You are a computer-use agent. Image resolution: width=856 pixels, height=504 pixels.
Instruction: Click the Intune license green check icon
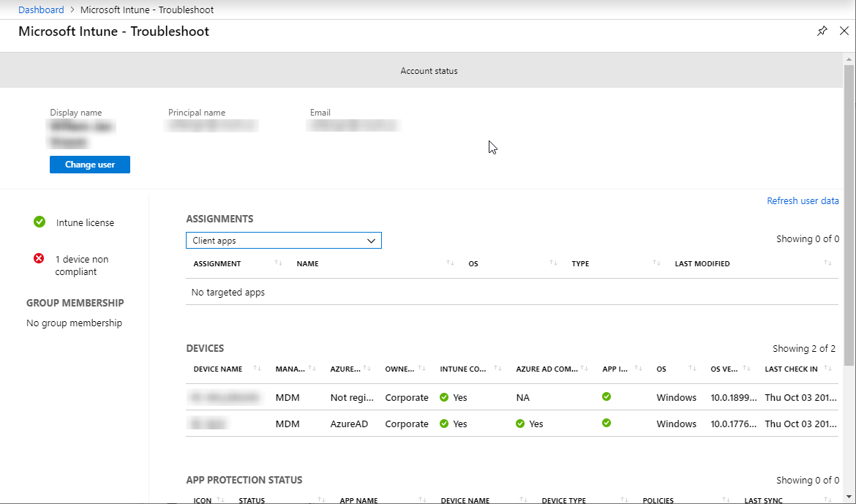pos(40,222)
